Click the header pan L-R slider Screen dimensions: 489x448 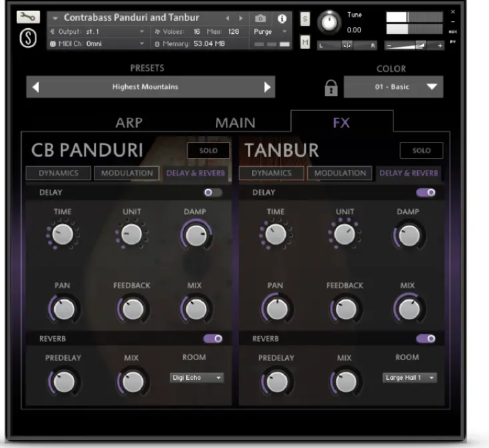pyautogui.click(x=347, y=45)
